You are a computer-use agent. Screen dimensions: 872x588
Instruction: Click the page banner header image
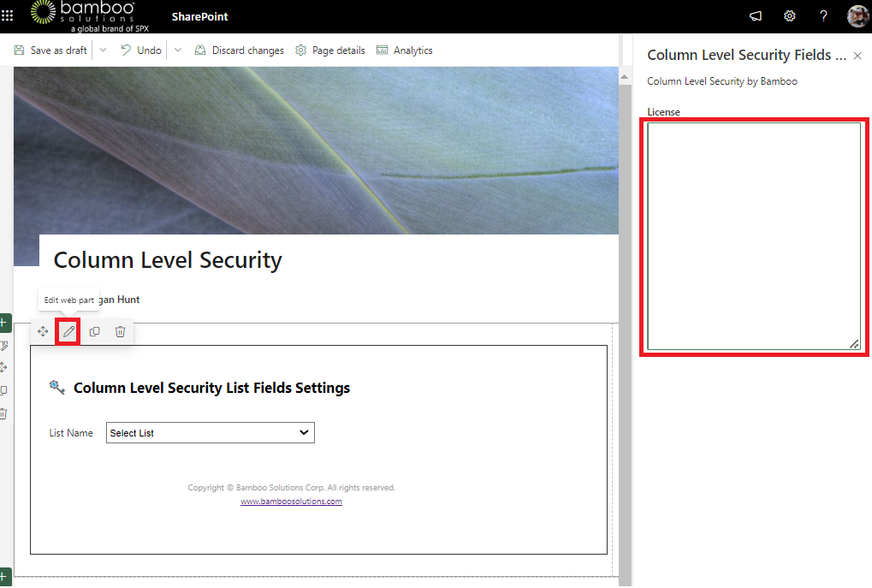pyautogui.click(x=316, y=150)
